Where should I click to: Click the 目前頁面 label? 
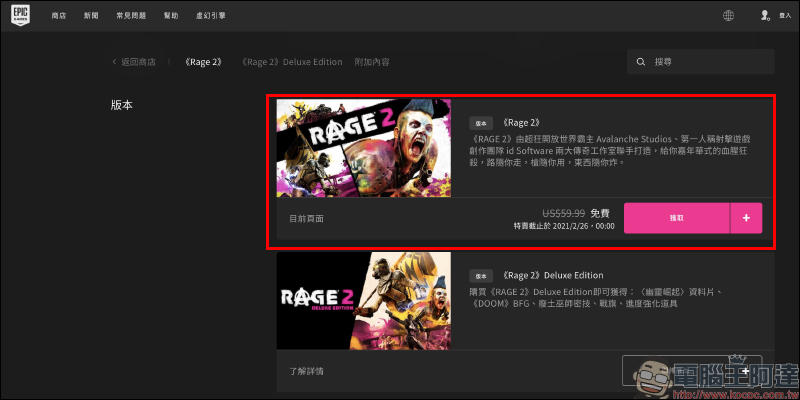pyautogui.click(x=306, y=218)
